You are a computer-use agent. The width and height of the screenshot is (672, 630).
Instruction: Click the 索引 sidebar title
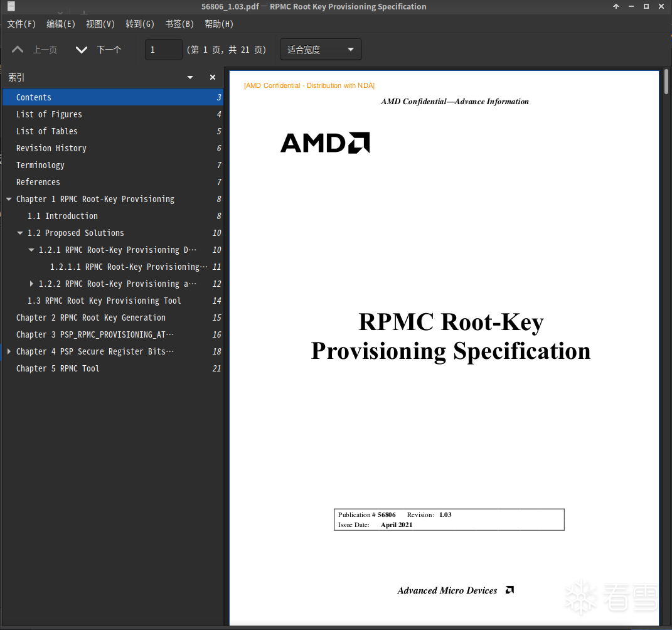(x=16, y=77)
